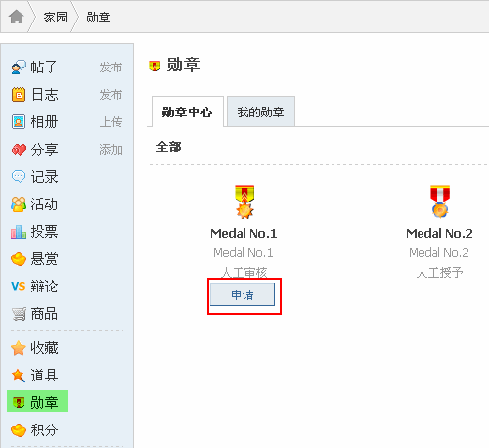Image resolution: width=489 pixels, height=448 pixels.
Task: Click the gray Medal No.2 description
Action: click(439, 253)
